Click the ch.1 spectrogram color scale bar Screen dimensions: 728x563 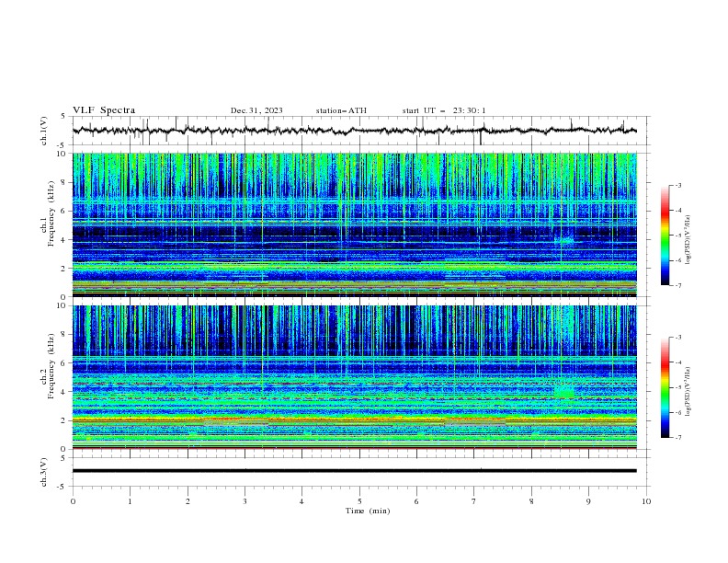coord(665,236)
